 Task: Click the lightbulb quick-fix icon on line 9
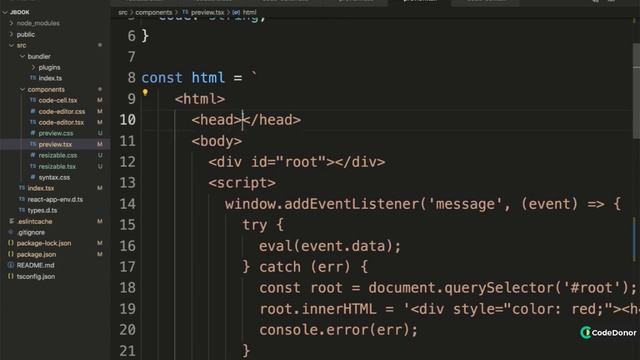145,93
